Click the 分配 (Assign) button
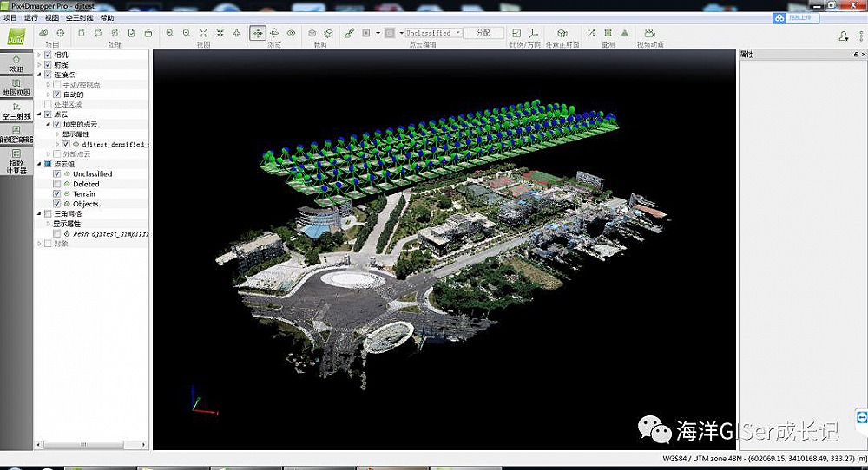This screenshot has height=470, width=868. point(483,33)
